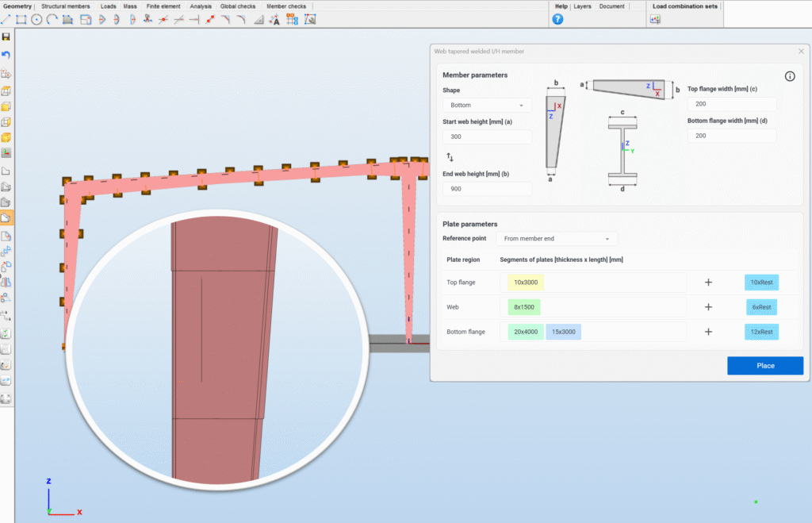Click the blue Help question mark icon
The width and height of the screenshot is (812, 523).
click(557, 19)
